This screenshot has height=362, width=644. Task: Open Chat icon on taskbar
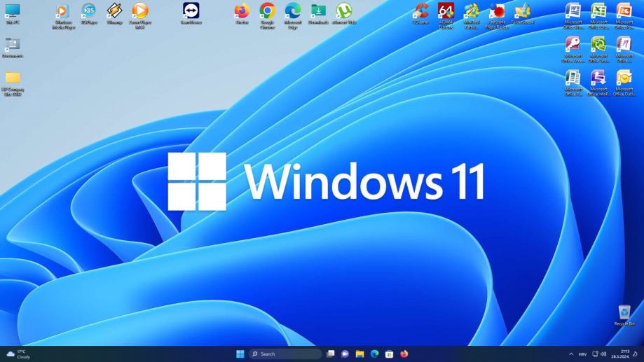(x=345, y=354)
